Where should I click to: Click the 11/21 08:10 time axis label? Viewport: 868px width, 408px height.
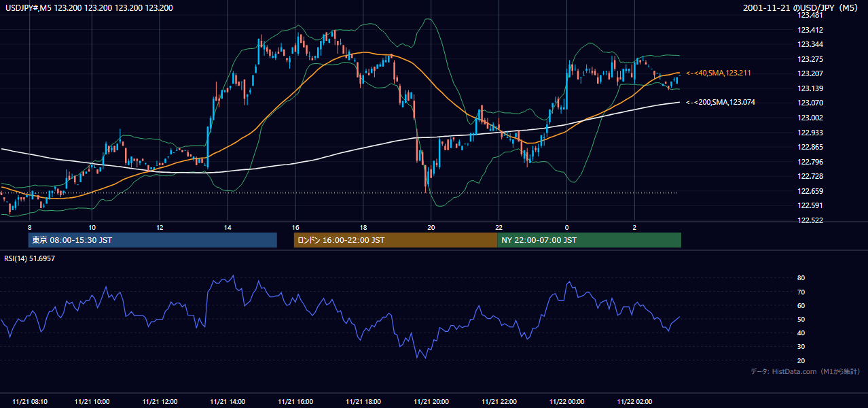click(x=30, y=402)
